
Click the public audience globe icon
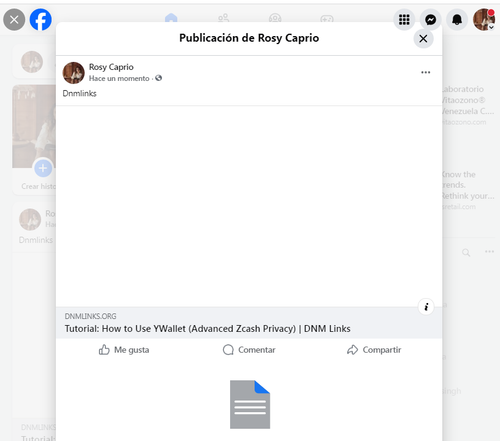(x=159, y=78)
